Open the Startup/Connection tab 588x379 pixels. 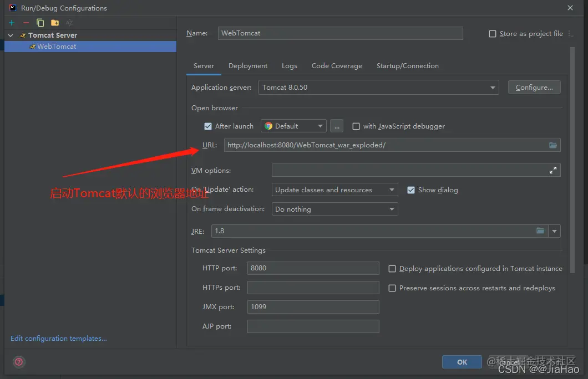pyautogui.click(x=408, y=66)
